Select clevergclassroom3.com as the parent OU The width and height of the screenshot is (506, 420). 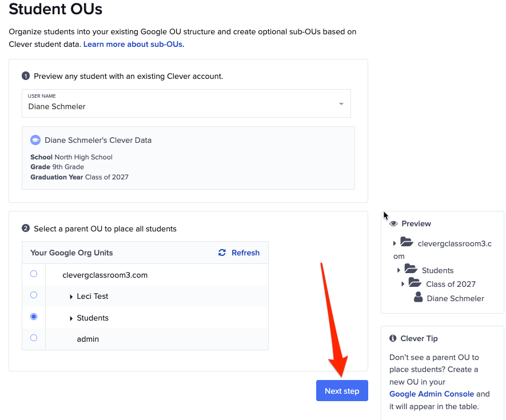coord(33,273)
